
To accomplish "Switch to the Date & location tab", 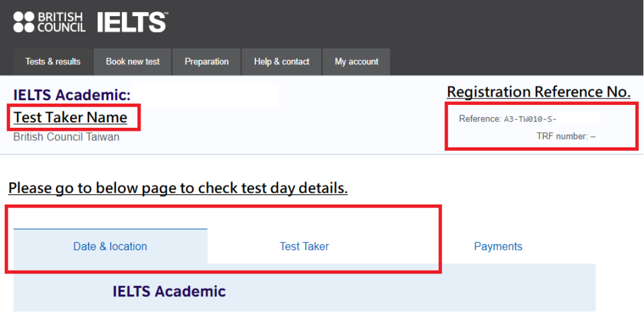I will (x=110, y=247).
